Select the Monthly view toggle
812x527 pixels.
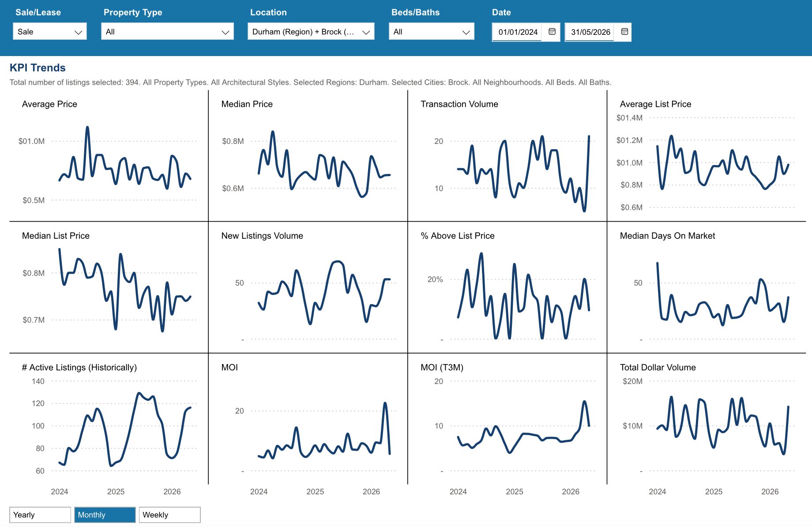[x=105, y=515]
